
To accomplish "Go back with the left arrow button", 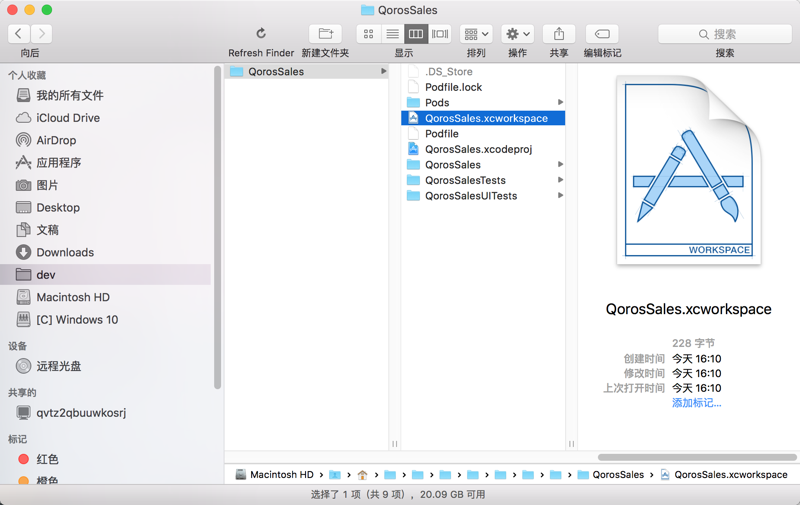I will click(19, 34).
